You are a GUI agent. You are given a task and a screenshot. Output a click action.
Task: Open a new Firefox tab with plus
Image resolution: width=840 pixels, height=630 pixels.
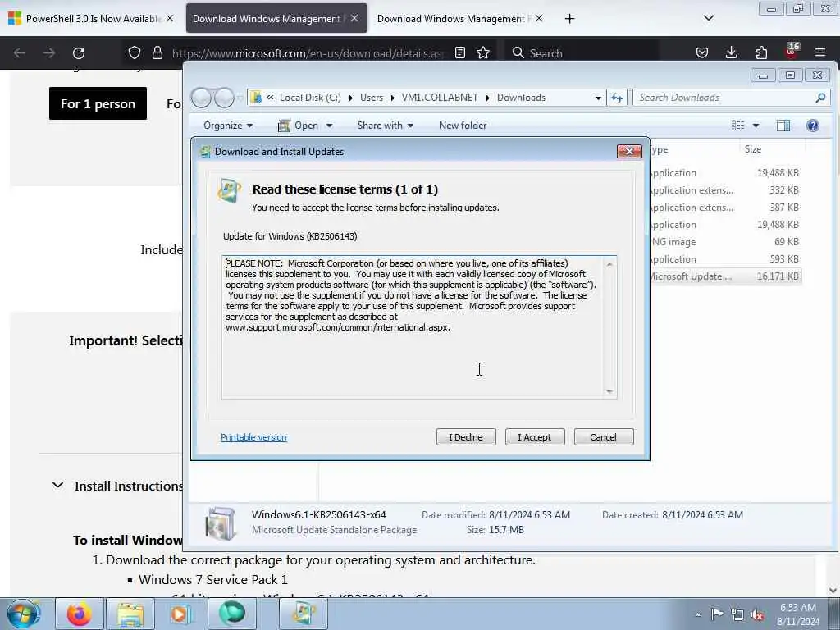[569, 19]
